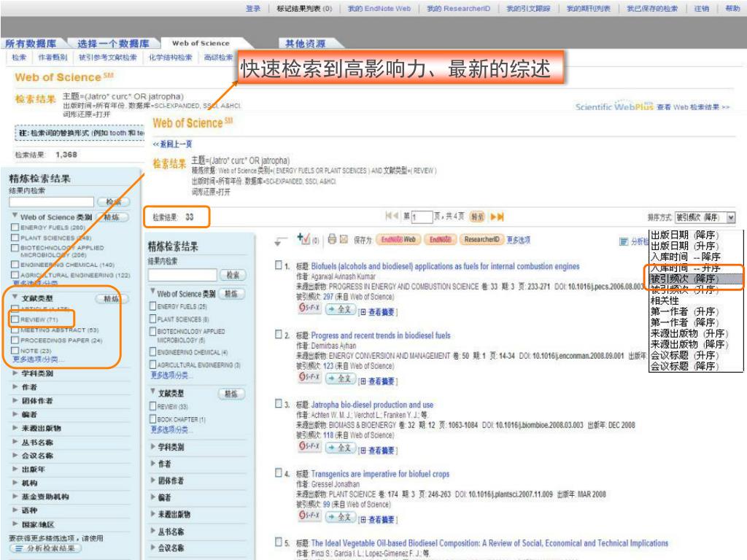This screenshot has width=747, height=560.
Task: Save records to ResearcherID
Action: click(481, 239)
